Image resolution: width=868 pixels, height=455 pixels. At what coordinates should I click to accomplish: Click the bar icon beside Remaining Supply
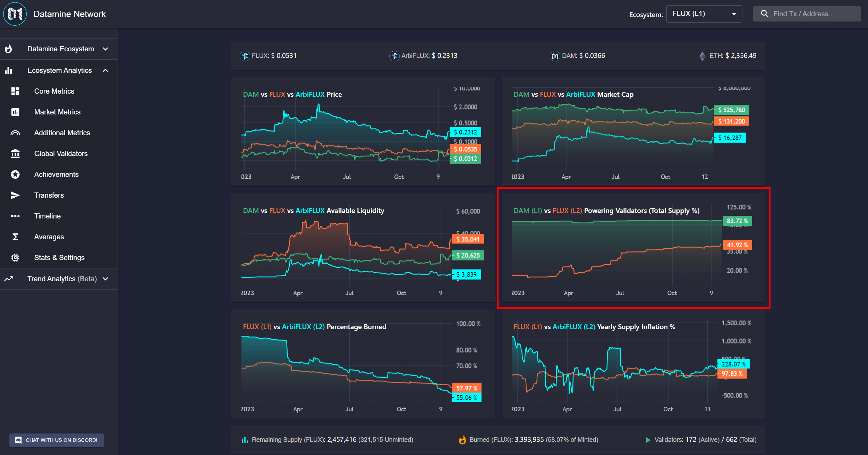245,440
